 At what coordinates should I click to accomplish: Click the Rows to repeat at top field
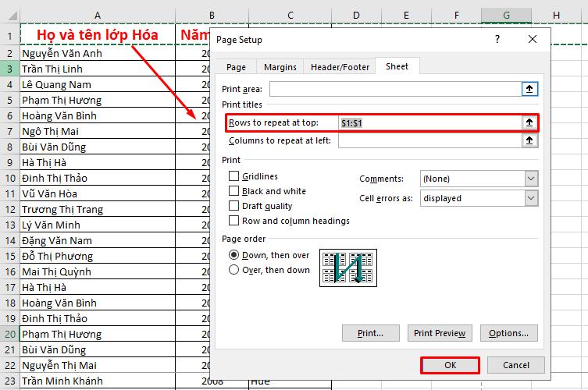pos(430,122)
